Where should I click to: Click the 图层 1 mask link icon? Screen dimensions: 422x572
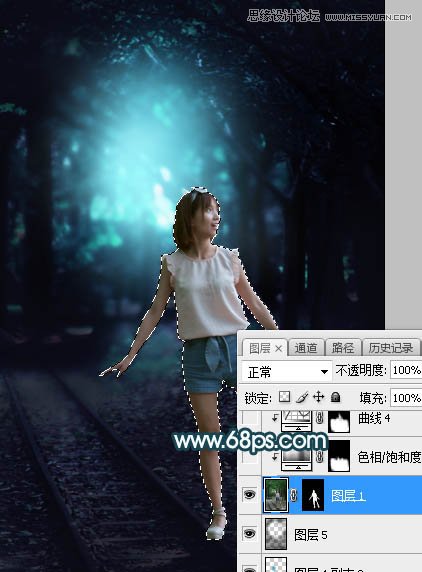pos(294,495)
